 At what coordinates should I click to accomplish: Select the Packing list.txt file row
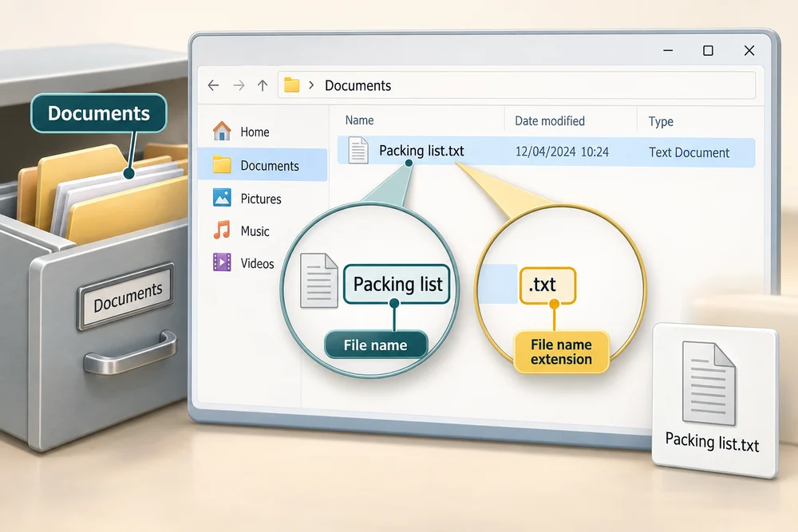tap(546, 152)
